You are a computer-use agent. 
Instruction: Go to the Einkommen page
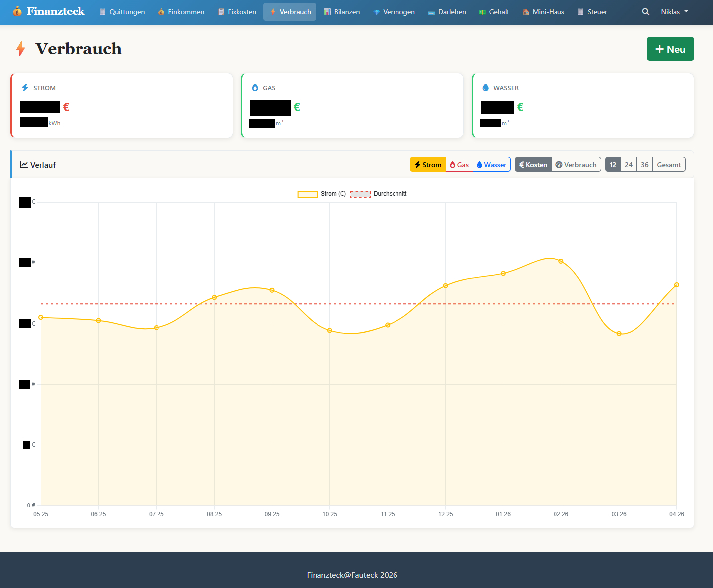click(181, 12)
